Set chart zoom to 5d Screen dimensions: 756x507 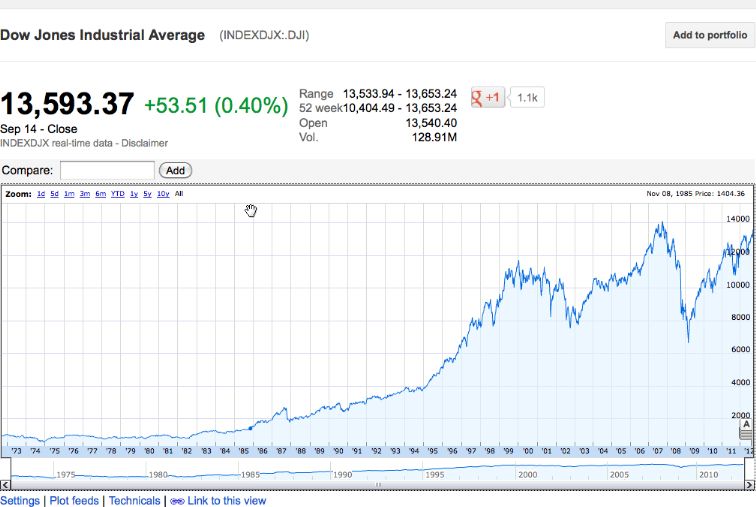(54, 194)
